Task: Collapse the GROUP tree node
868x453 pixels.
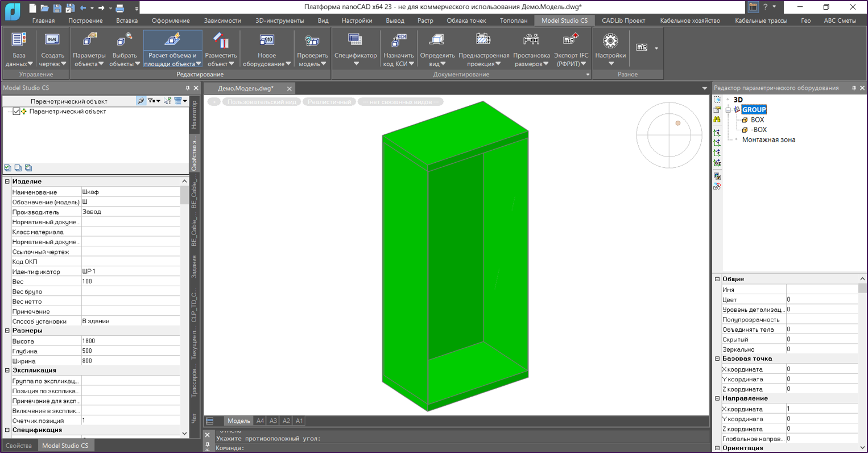Action: [728, 110]
